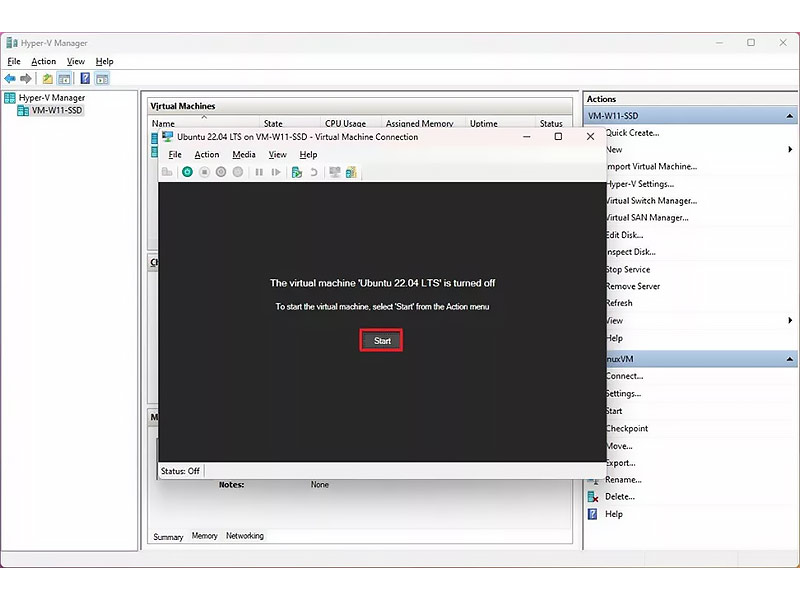Click the Delete icon with red X in Actions

click(x=593, y=496)
